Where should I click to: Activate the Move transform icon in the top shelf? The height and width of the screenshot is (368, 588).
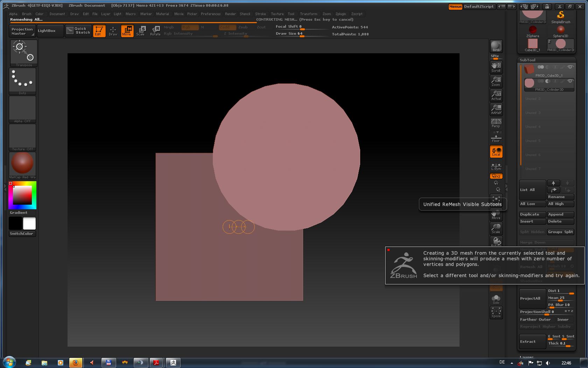pos(127,31)
